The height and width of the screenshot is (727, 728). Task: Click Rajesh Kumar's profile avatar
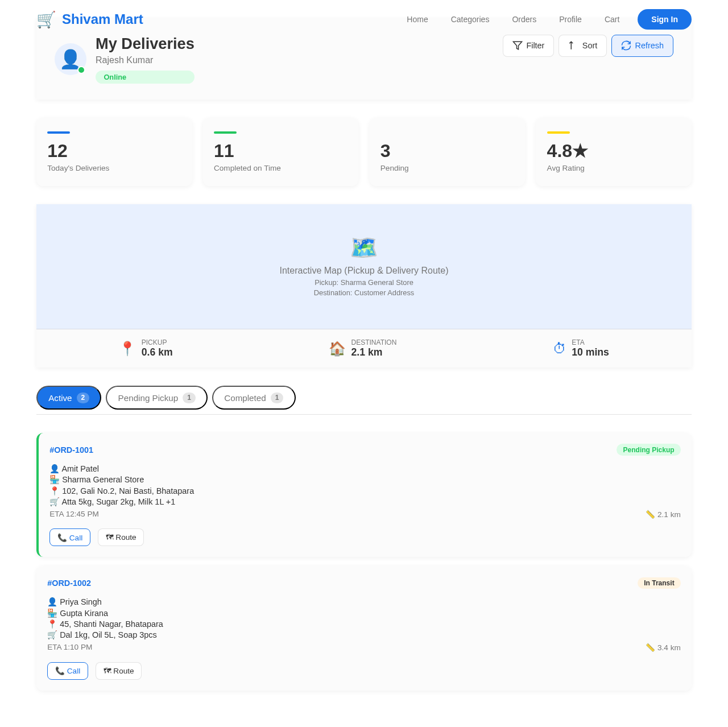click(71, 59)
